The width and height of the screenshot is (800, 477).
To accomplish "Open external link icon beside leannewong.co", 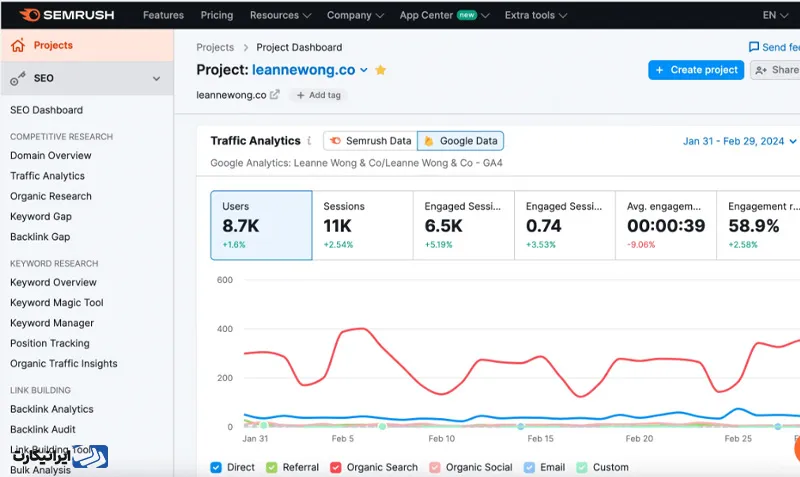I will [274, 94].
